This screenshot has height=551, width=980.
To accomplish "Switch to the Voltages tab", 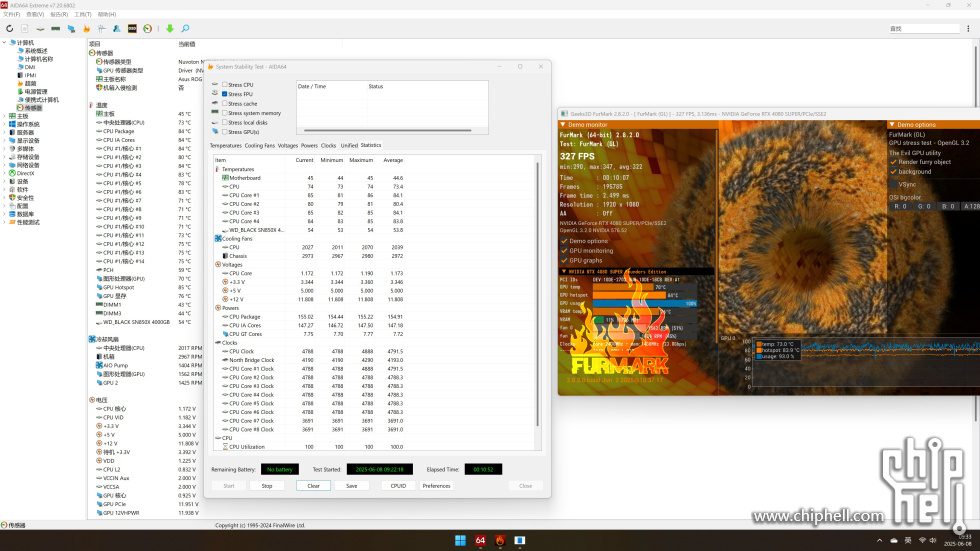I will point(288,146).
